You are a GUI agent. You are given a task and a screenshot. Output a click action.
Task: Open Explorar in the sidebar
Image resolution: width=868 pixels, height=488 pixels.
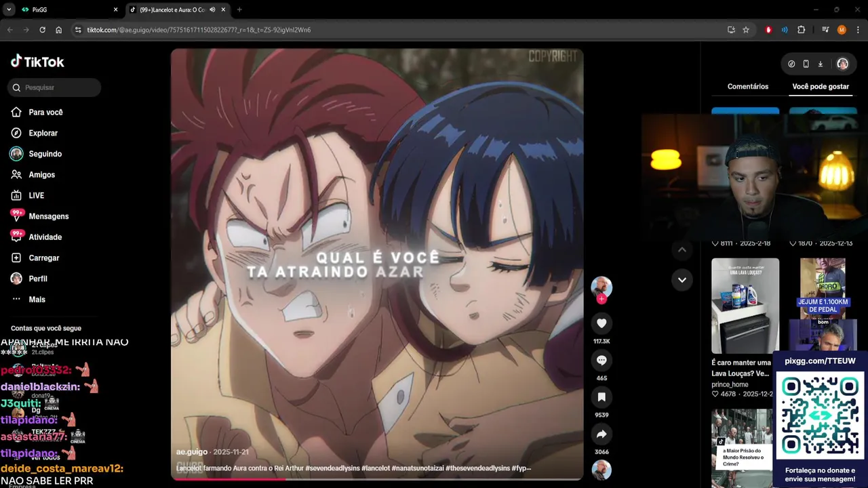click(43, 134)
